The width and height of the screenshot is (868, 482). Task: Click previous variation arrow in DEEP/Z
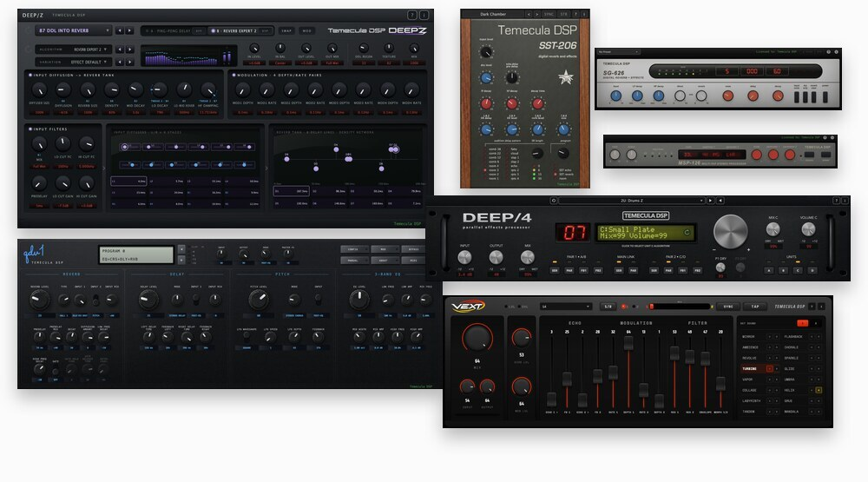(120, 62)
